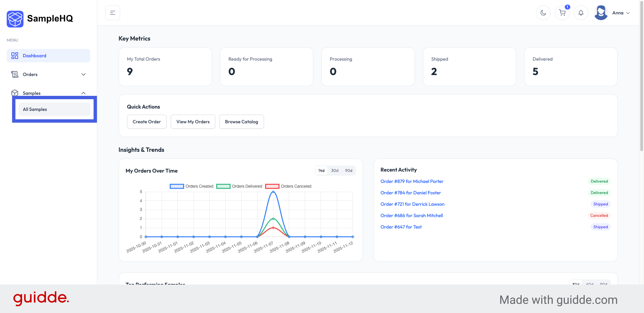Click Anna's profile avatar

[x=601, y=13]
